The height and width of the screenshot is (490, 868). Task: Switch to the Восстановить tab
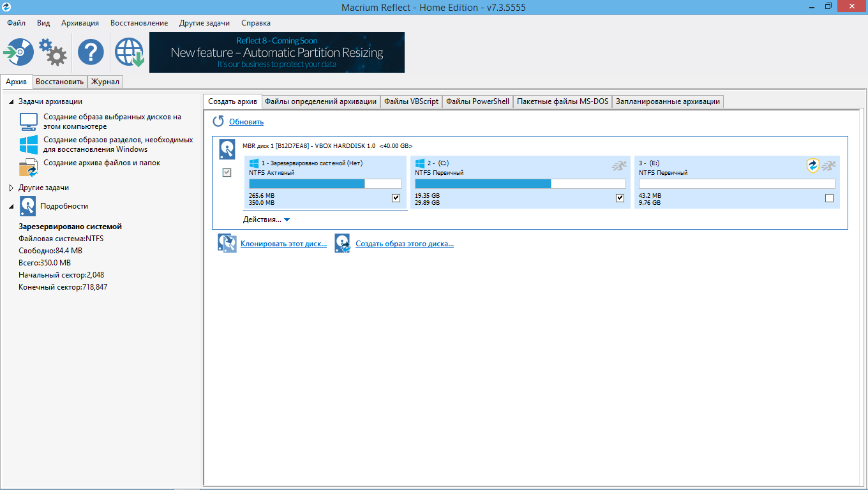[x=59, y=82]
